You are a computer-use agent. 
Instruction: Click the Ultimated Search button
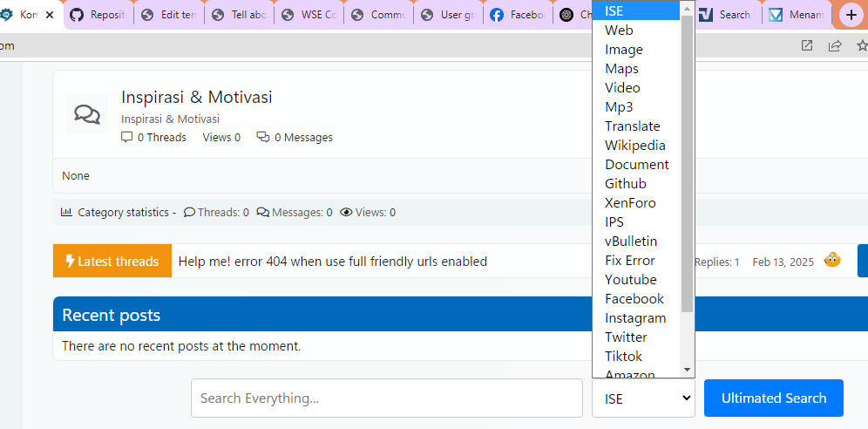click(x=773, y=398)
